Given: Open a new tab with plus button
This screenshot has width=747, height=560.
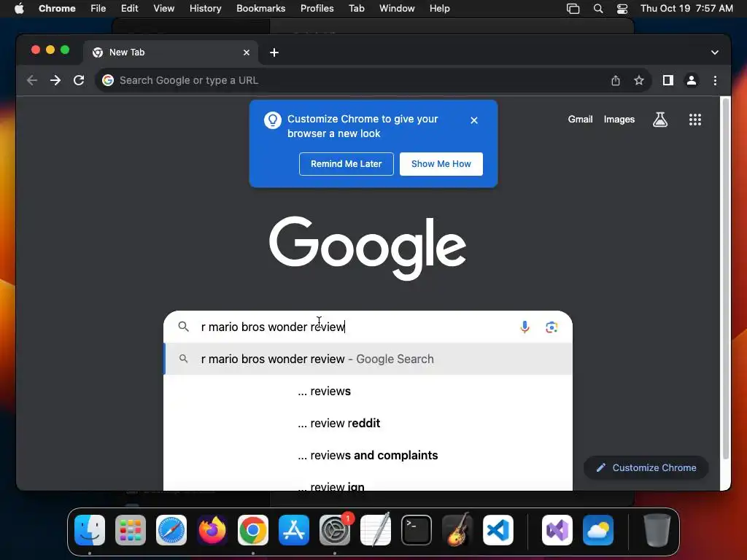Looking at the screenshot, I should 274,52.
